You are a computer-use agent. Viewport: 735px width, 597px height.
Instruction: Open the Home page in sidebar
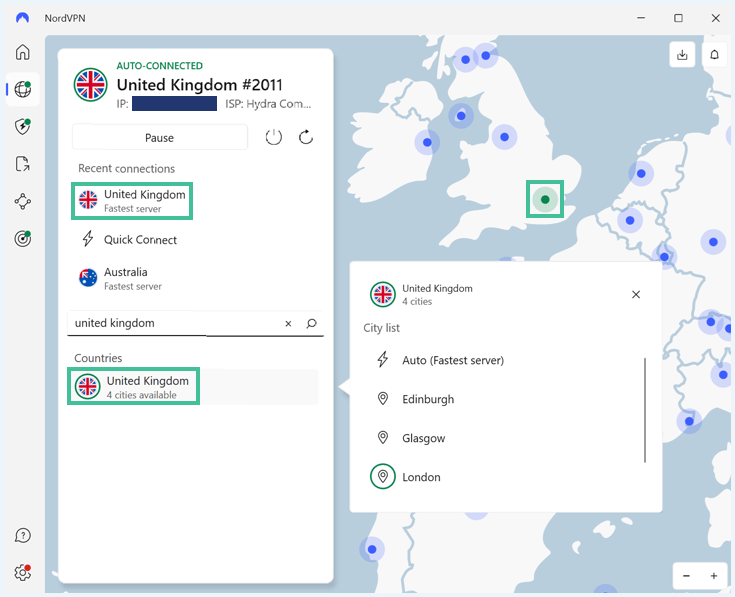tap(22, 52)
